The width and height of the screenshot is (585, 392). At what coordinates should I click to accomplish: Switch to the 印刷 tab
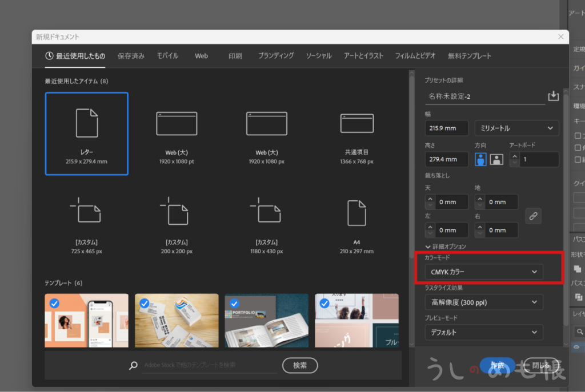[x=235, y=56]
